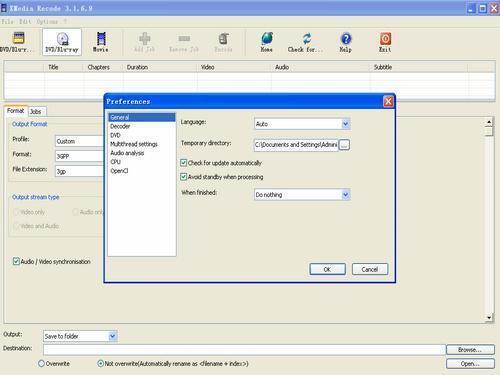Switch to the Jobs tab
Viewport: 500px width, 375px height.
pyautogui.click(x=36, y=111)
